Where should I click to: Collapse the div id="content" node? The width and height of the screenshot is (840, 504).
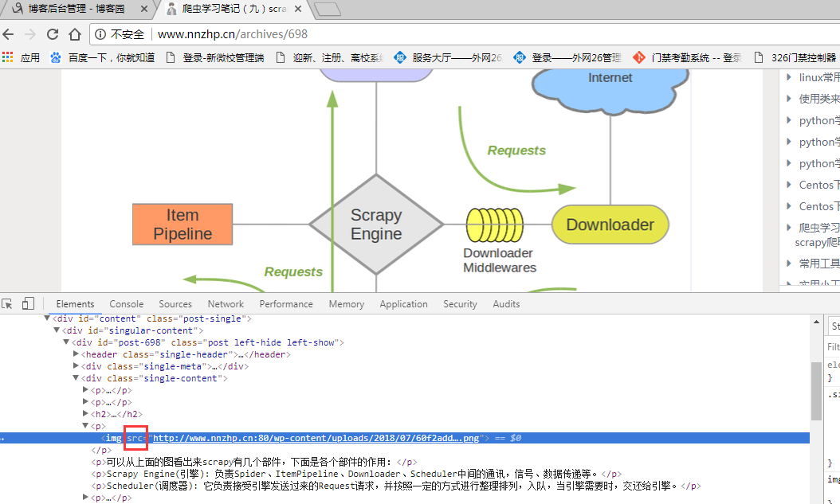click(x=46, y=318)
